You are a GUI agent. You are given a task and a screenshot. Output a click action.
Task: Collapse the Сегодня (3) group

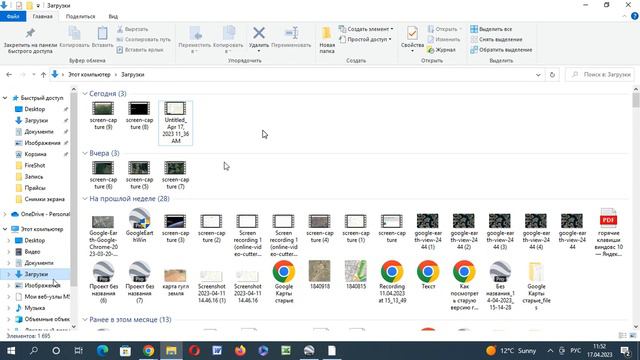coord(85,94)
